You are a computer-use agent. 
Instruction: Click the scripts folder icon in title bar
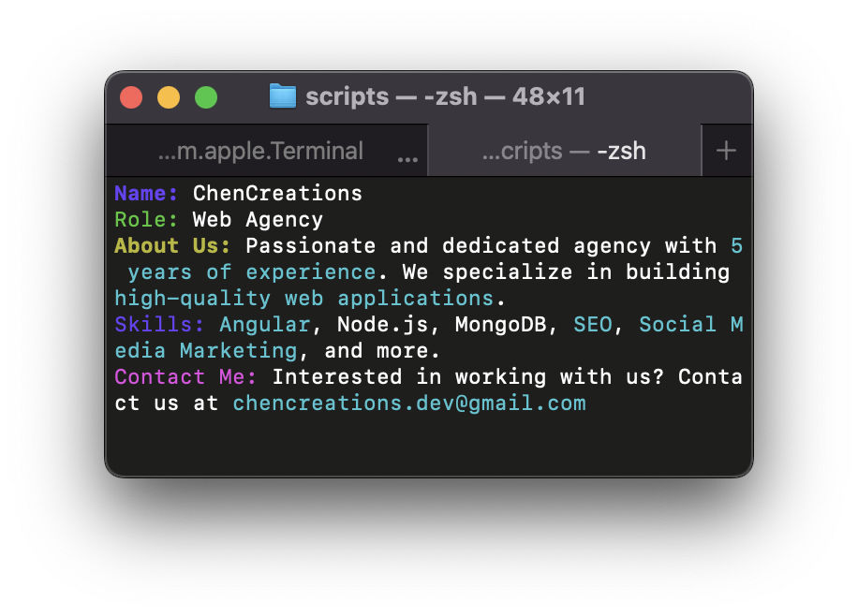coord(282,96)
